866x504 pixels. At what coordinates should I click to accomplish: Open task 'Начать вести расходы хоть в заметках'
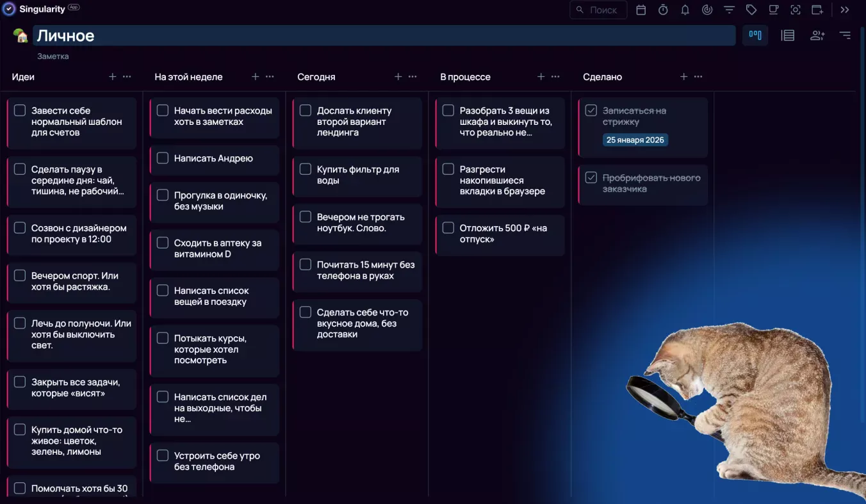coord(215,117)
